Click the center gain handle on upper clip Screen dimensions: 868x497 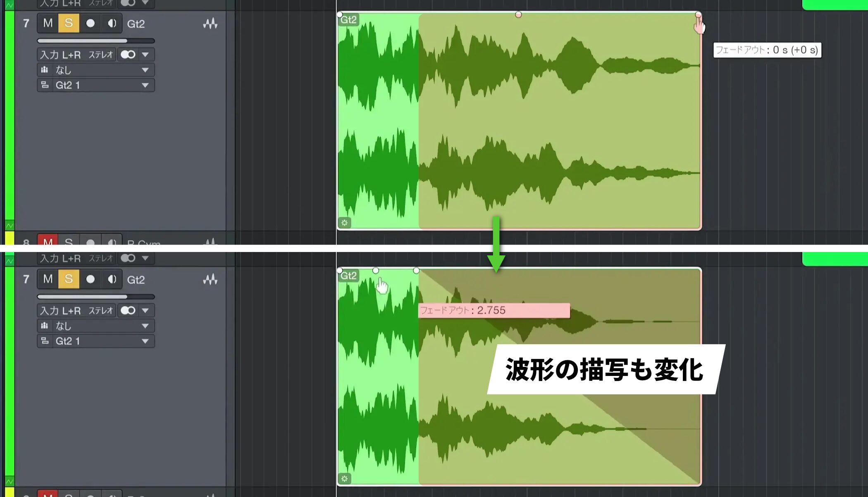[518, 15]
